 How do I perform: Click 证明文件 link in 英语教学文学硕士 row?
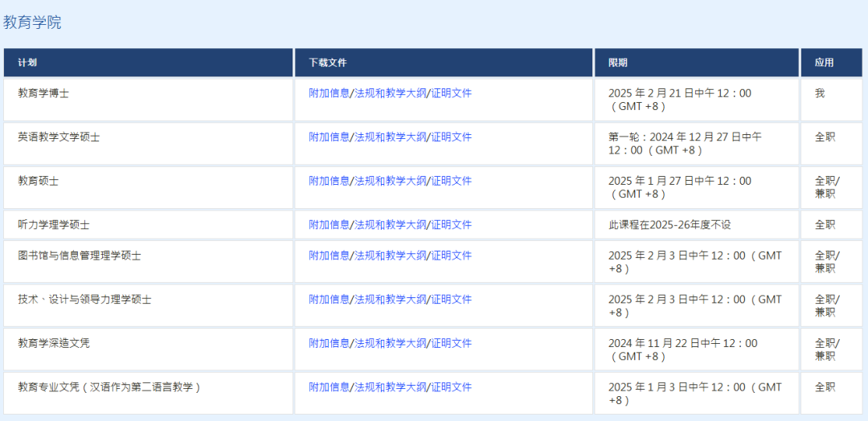click(x=451, y=137)
